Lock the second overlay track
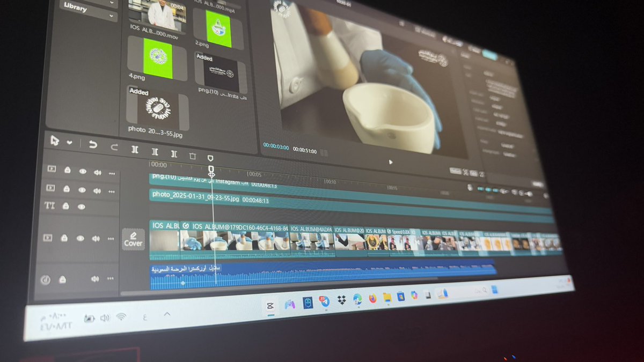Image resolution: width=644 pixels, height=362 pixels. point(67,189)
